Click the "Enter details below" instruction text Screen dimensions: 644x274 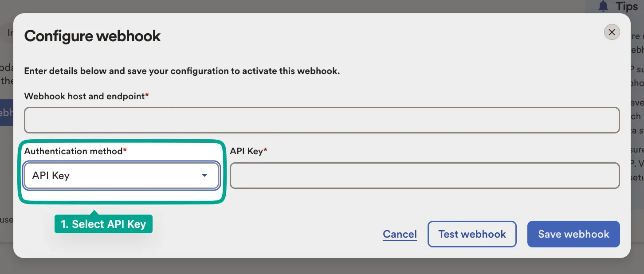(x=182, y=71)
